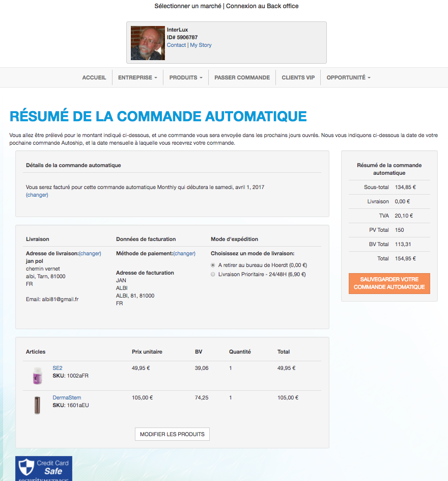Click the SKU '1002aFR' text

(77, 376)
